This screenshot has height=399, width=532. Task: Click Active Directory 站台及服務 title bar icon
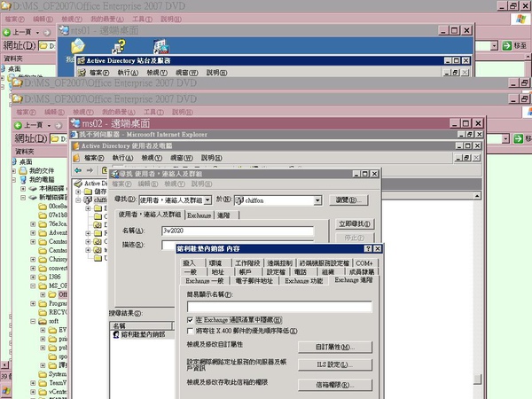[81, 60]
